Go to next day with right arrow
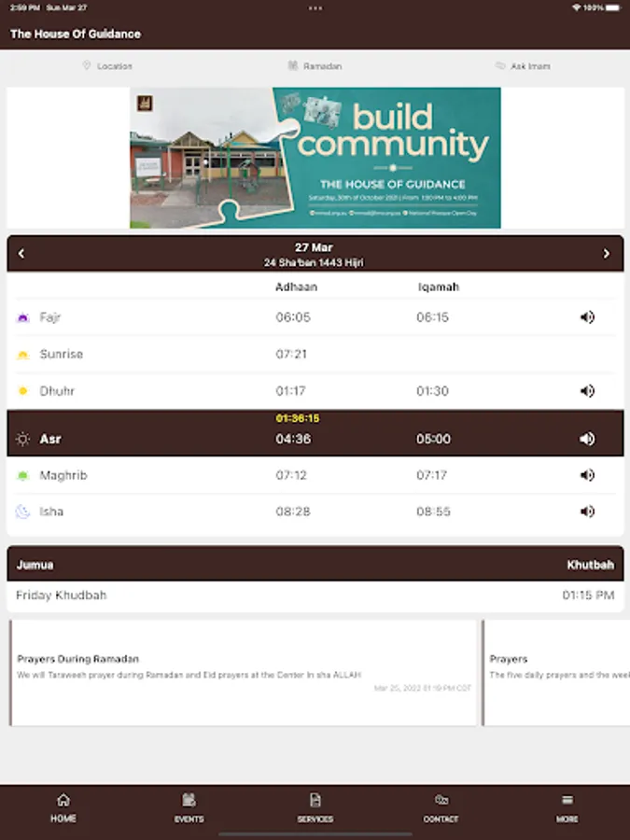Screen dimensions: 630x840 pos(607,253)
